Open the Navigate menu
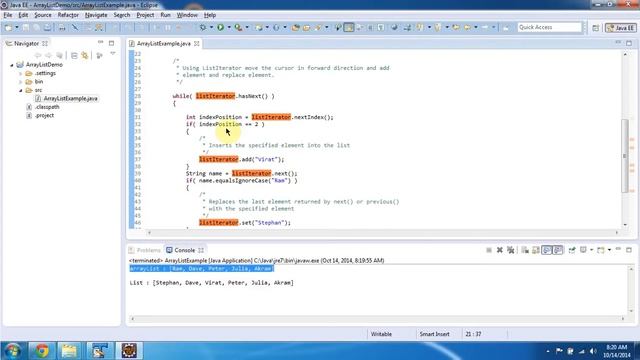The width and height of the screenshot is (640, 360). 96,15
